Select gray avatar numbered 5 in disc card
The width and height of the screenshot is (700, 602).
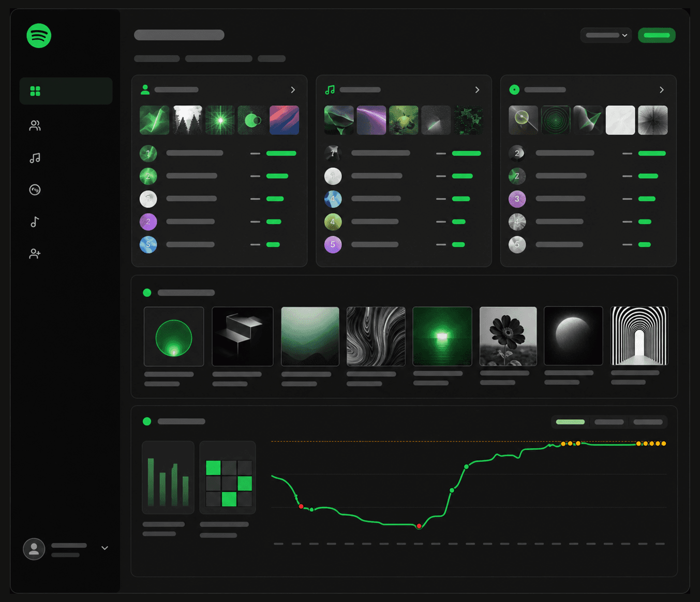(x=517, y=244)
